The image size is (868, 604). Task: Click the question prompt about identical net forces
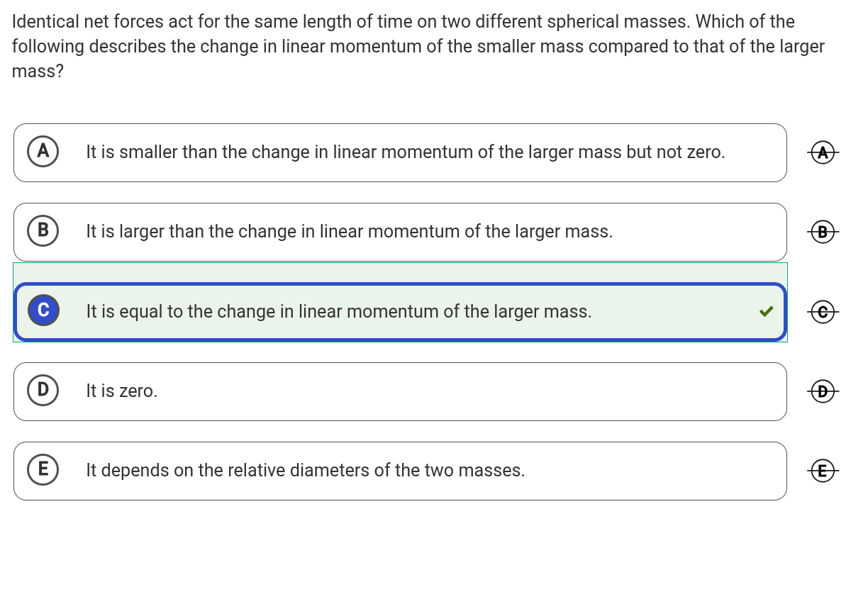(418, 47)
